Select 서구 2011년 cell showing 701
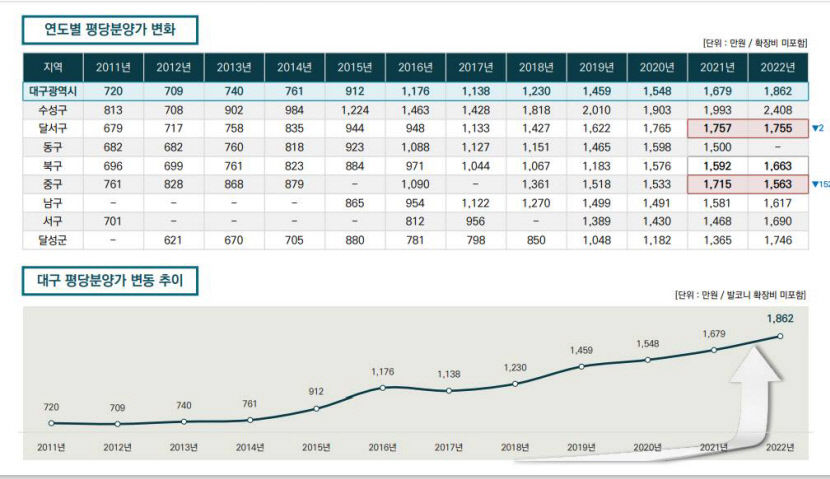830x479 pixels. pyautogui.click(x=113, y=221)
